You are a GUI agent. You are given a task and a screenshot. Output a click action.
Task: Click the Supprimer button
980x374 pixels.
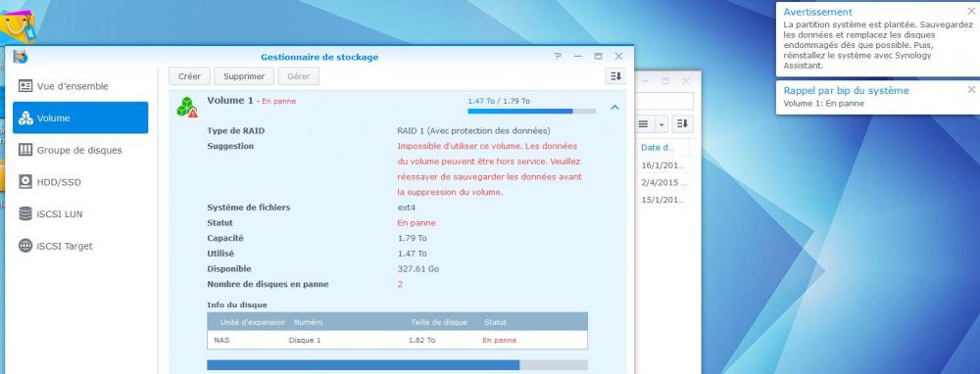pyautogui.click(x=244, y=76)
